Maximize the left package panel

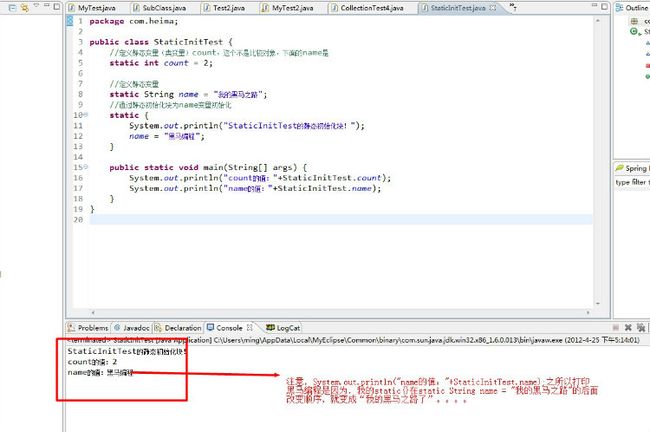56,7
